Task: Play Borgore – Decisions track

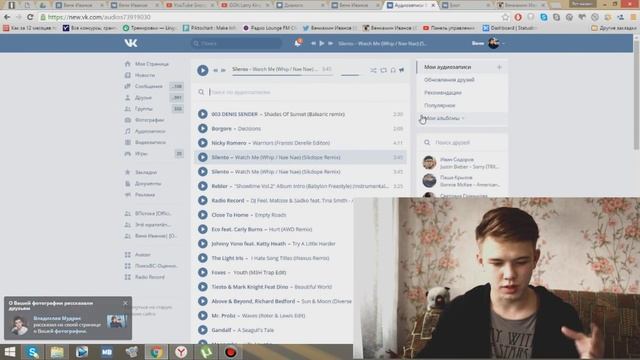Action: tap(202, 129)
